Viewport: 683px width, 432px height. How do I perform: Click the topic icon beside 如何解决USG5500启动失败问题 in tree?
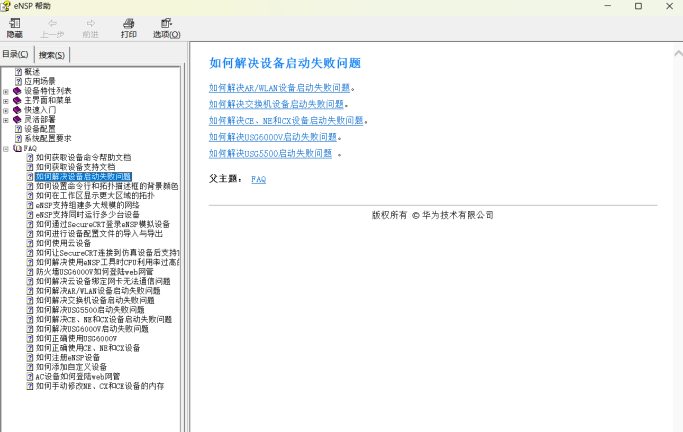30,310
